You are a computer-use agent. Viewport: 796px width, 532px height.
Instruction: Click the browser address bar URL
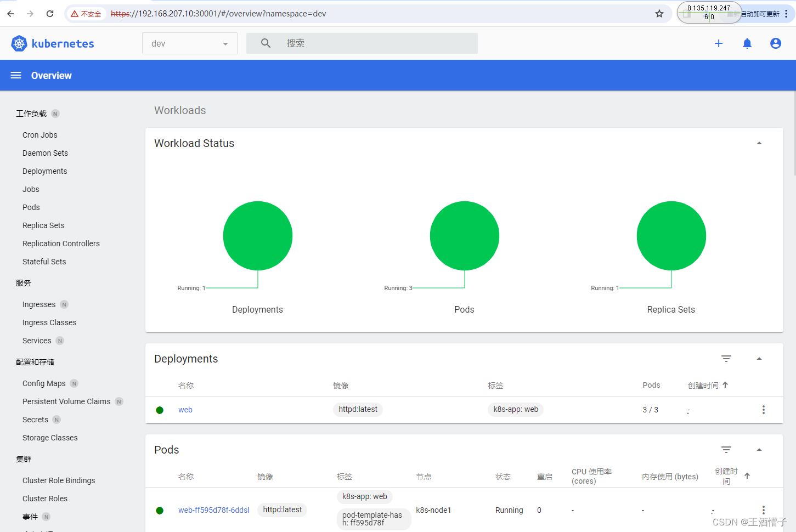coord(218,14)
